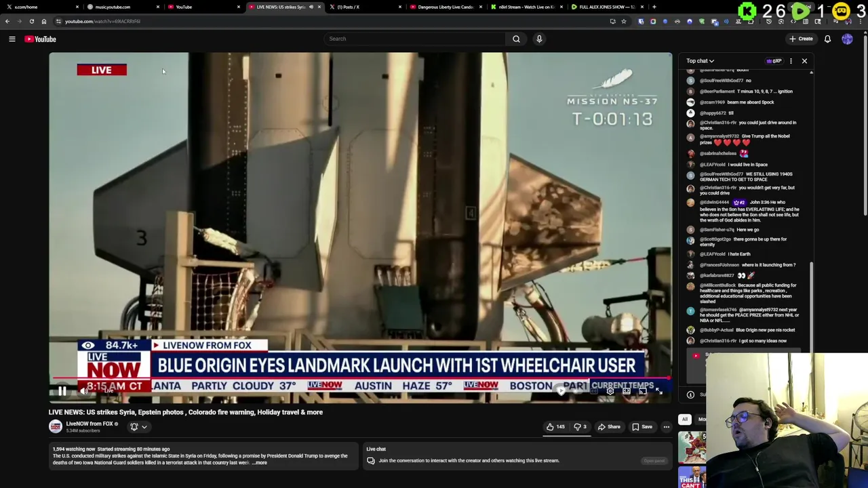Viewport: 868px width, 488px height.
Task: Pause the live video
Action: (62, 391)
